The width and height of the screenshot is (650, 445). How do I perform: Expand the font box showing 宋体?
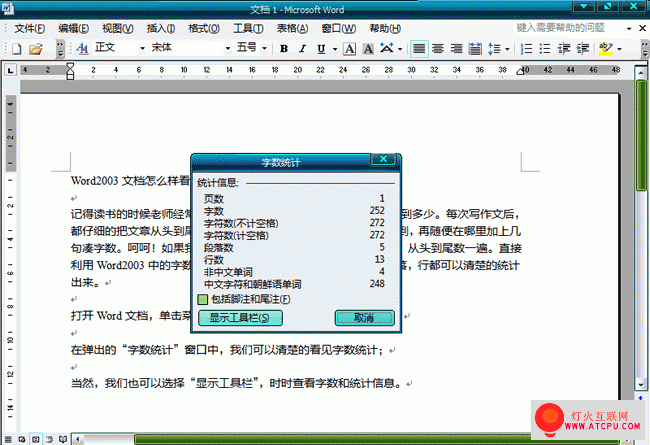[228, 49]
